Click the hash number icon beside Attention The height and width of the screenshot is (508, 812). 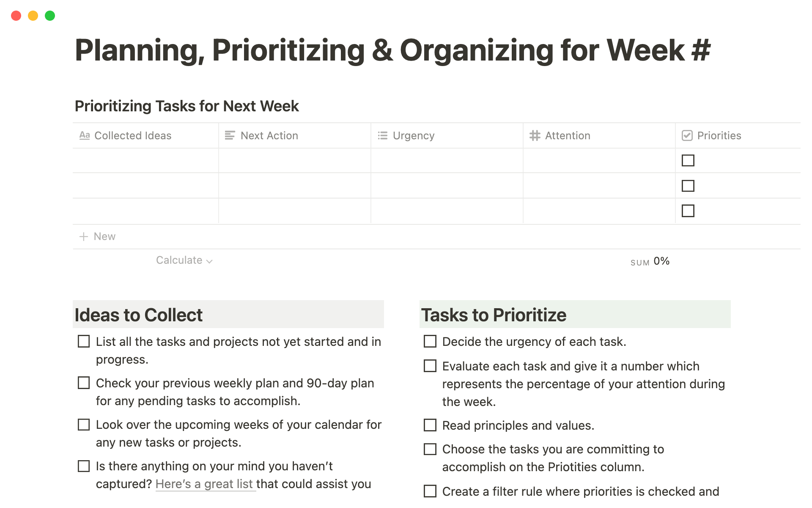(535, 135)
